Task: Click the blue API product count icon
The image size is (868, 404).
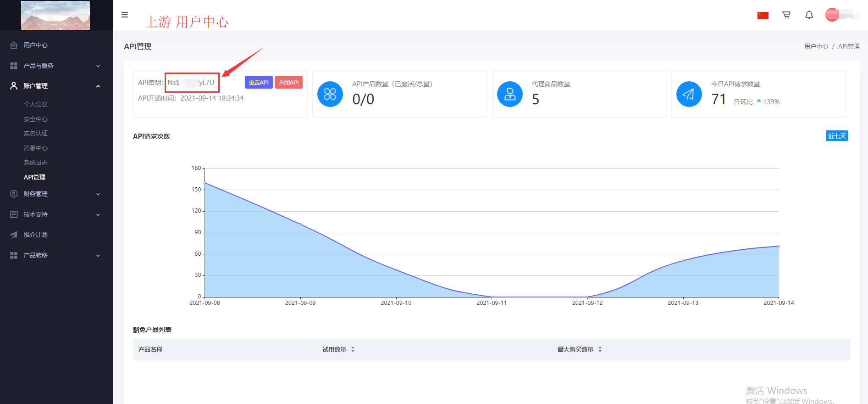Action: click(x=330, y=94)
